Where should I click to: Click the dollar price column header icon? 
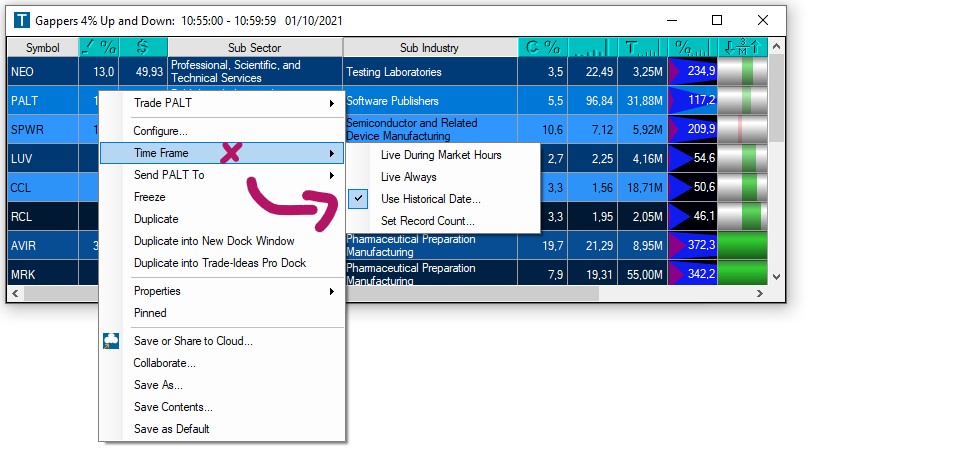143,47
